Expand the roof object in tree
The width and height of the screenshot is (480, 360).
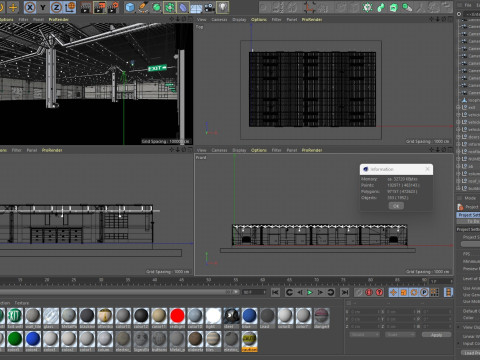click(458, 181)
